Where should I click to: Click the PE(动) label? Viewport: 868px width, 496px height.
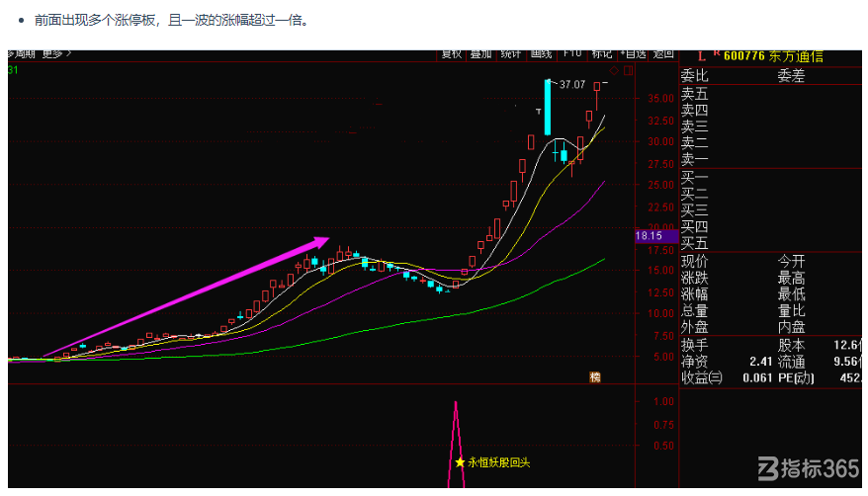pos(796,378)
